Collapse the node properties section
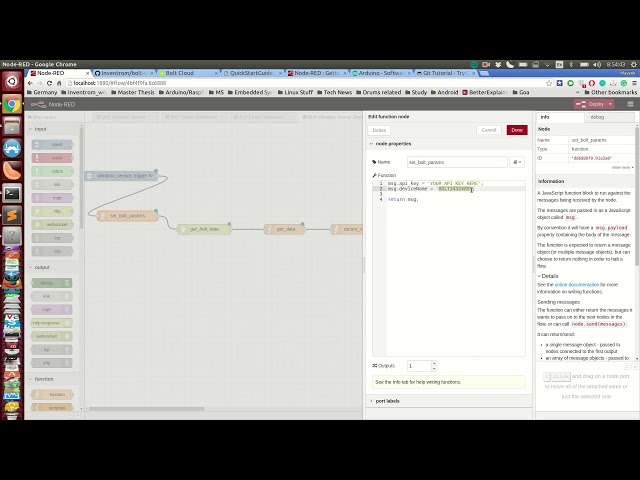The image size is (640, 480). coord(391,144)
